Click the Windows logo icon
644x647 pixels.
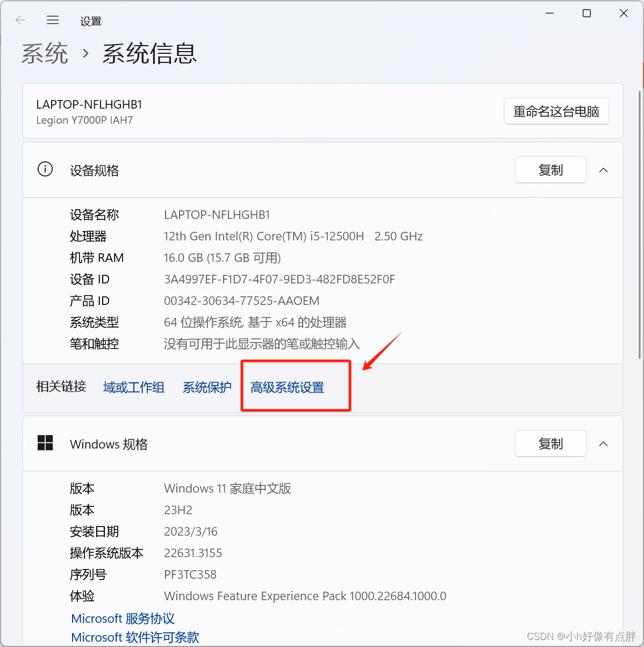tap(45, 443)
